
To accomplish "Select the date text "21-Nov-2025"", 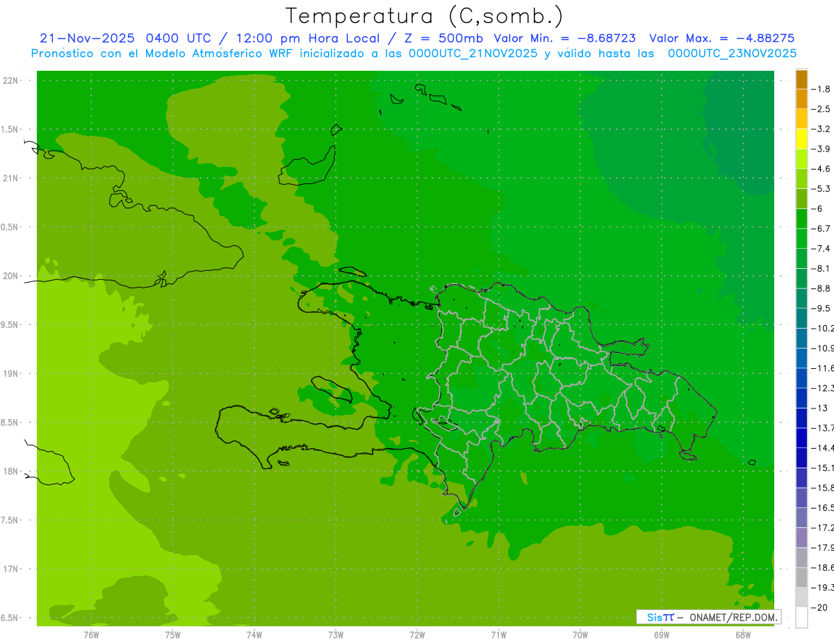I will click(86, 38).
